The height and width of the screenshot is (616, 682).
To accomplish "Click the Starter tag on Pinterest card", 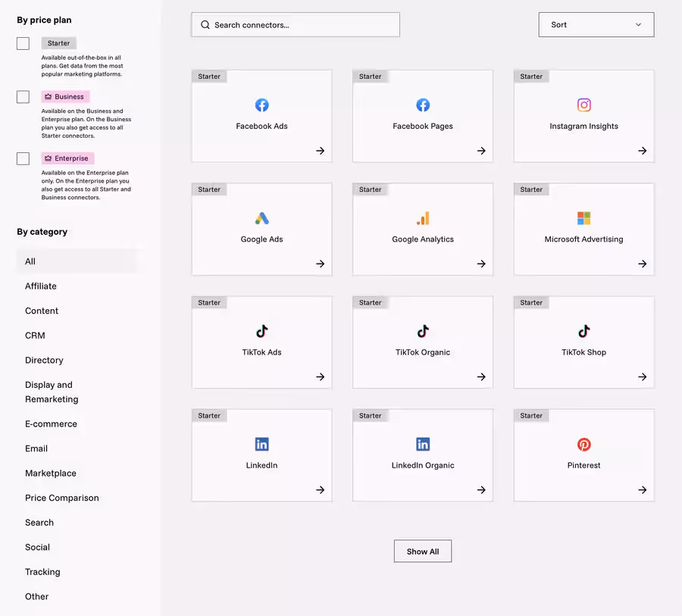I will click(x=531, y=415).
